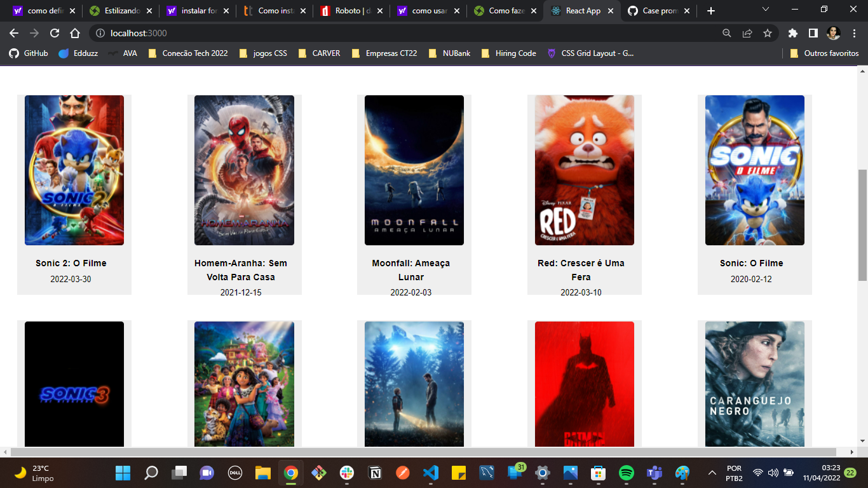Open the Chrome side panel
Screen dimensions: 868x488
(813, 33)
